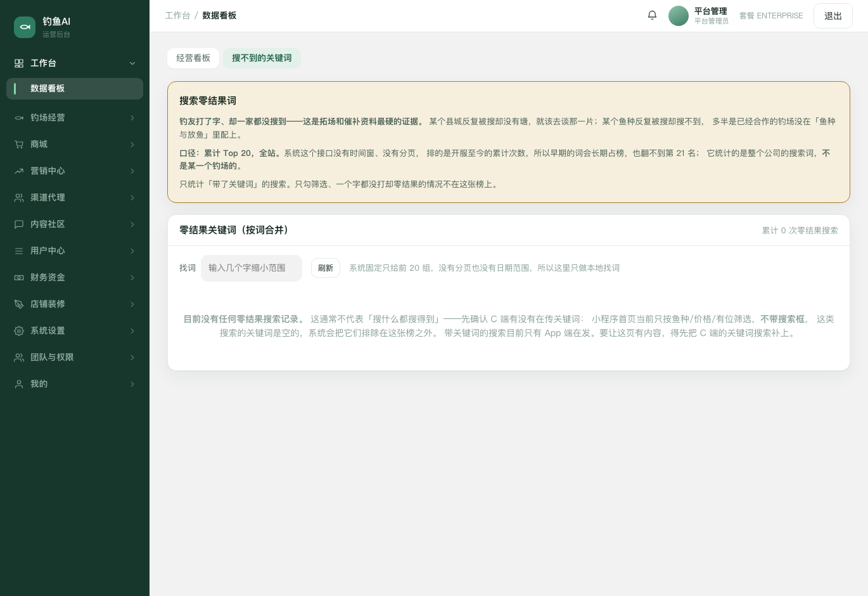Click the user avatar circle
868x596 pixels.
pyautogui.click(x=679, y=16)
